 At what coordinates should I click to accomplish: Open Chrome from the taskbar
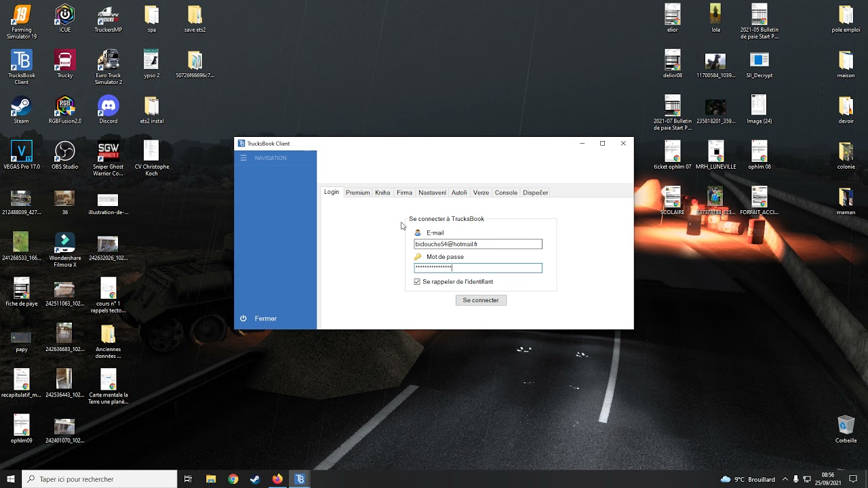pyautogui.click(x=233, y=479)
